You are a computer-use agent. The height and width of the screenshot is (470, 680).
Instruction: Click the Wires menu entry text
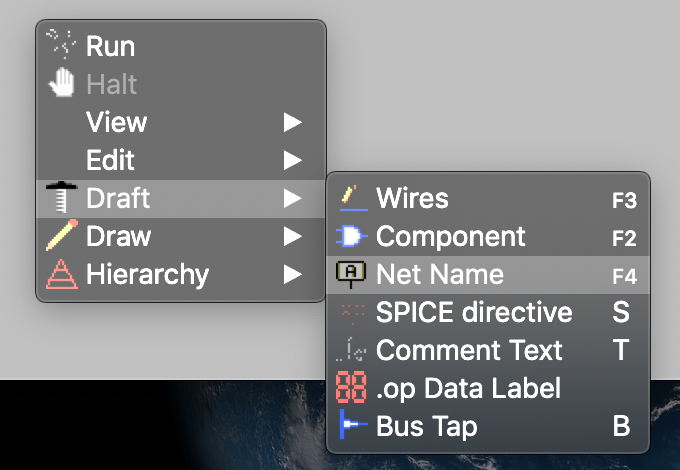pos(412,199)
